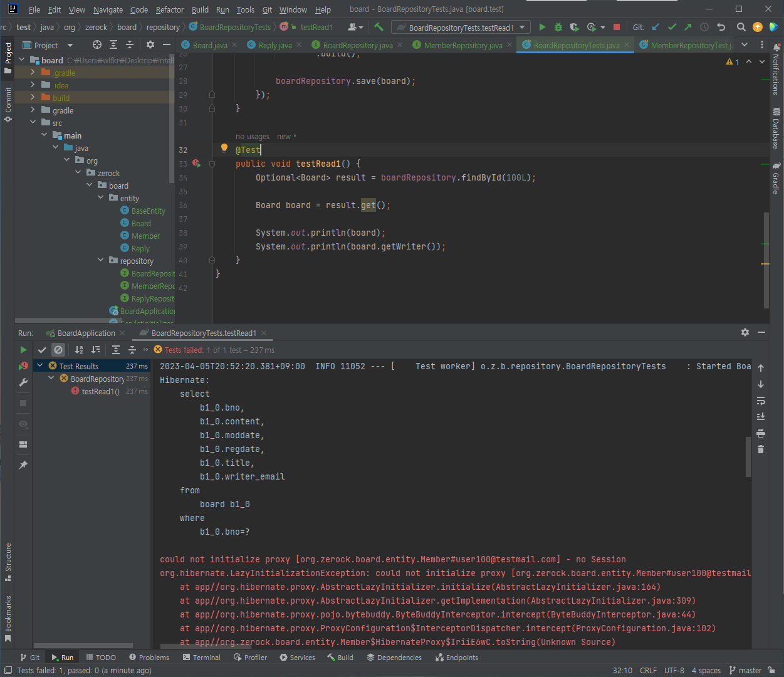This screenshot has height=677, width=784.
Task: Run with coverage shield icon
Action: point(575,27)
